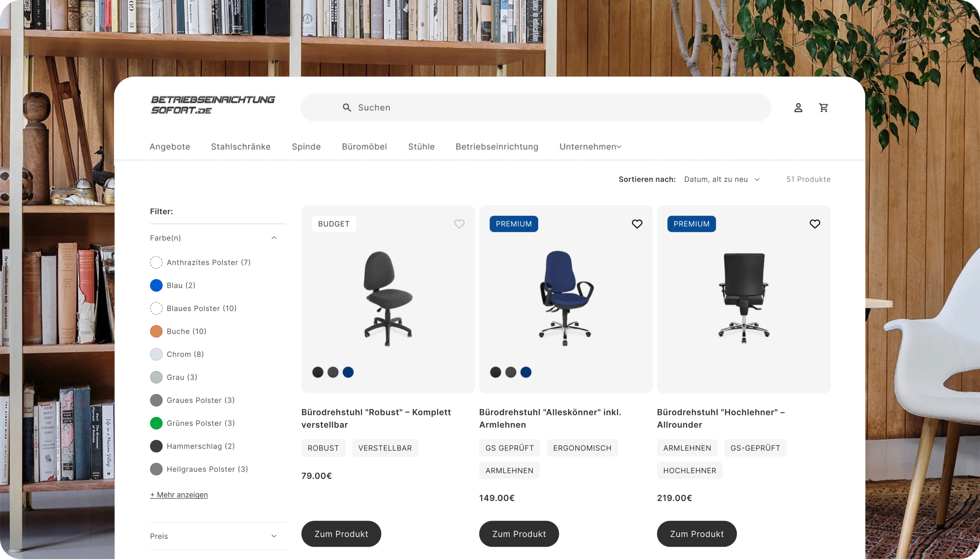This screenshot has width=980, height=560.
Task: Click the ROBUST tag
Action: (323, 448)
